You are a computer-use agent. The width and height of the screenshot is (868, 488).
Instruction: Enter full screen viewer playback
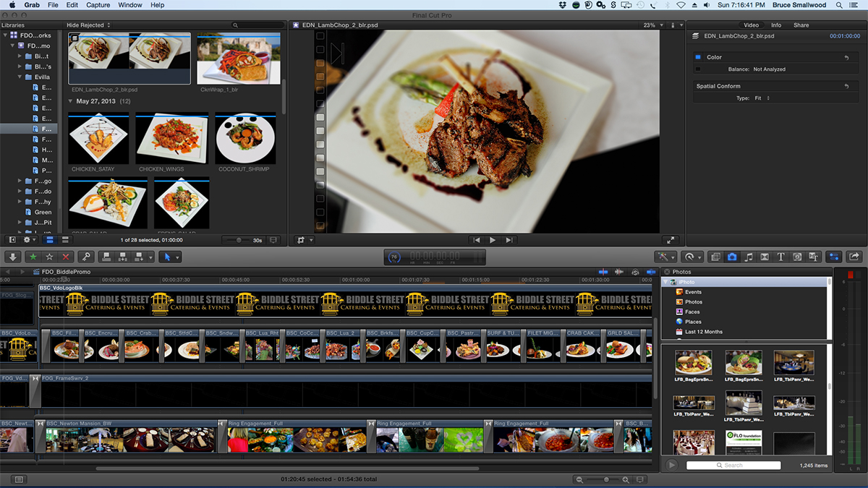[x=671, y=240]
